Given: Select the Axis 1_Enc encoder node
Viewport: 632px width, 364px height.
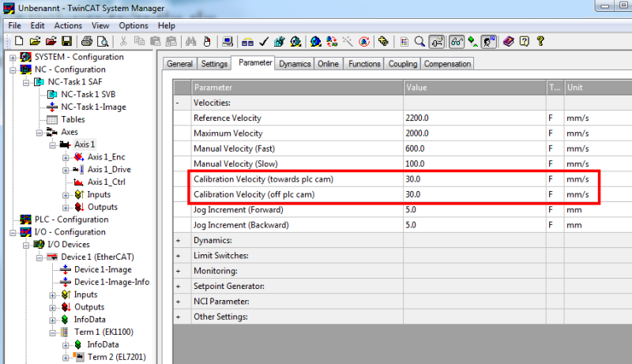Looking at the screenshot, I should point(107,157).
